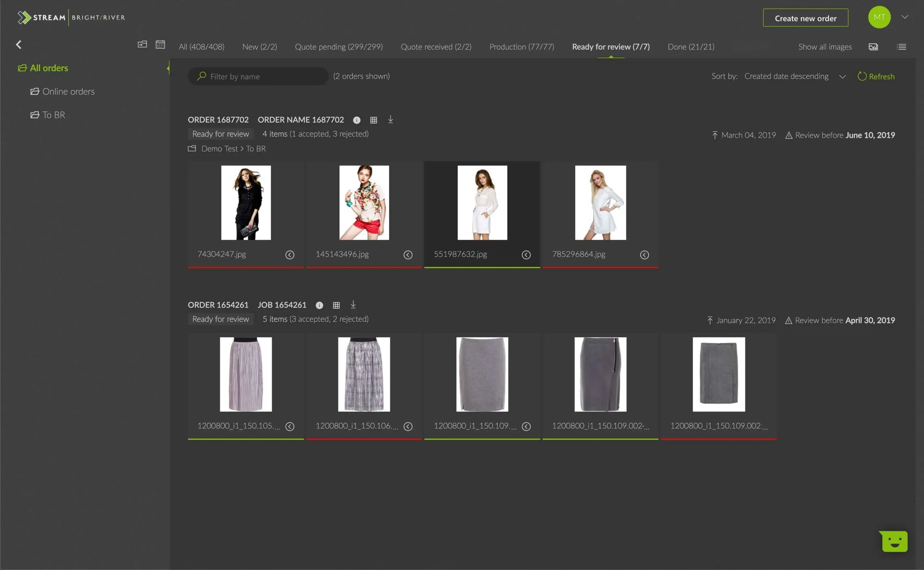Open the Quote pending (299/299) tab
Image resolution: width=924 pixels, height=570 pixels.
click(x=339, y=47)
